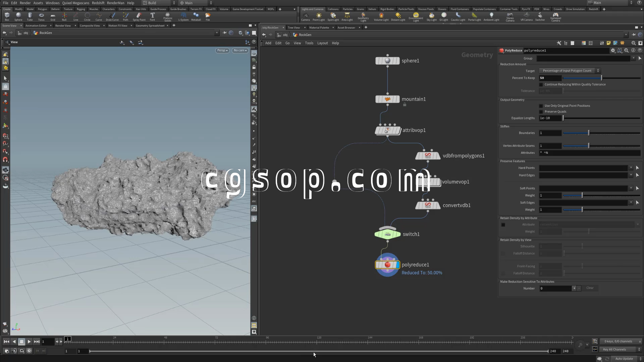
Task: Adjust the Percent To Keep slider
Action: (x=601, y=78)
